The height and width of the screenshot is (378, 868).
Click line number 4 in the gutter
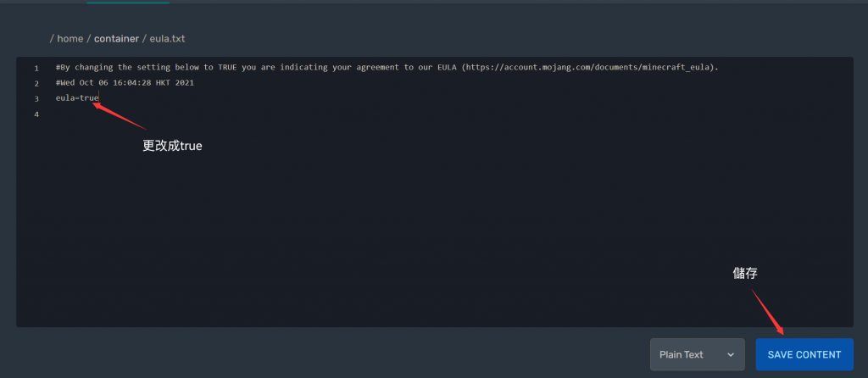tap(36, 114)
